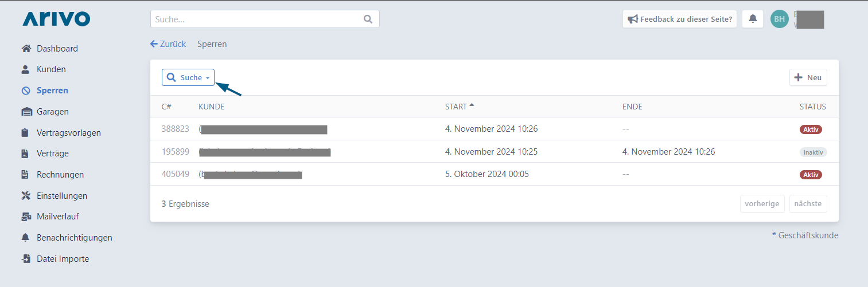Open Rechnungen in the sidebar
This screenshot has height=287, width=868.
tap(60, 175)
